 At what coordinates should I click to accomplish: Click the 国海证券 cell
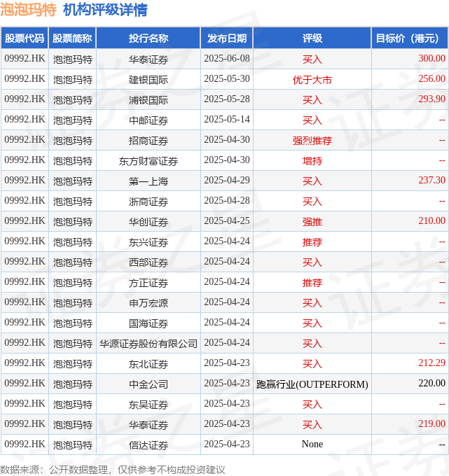point(148,323)
